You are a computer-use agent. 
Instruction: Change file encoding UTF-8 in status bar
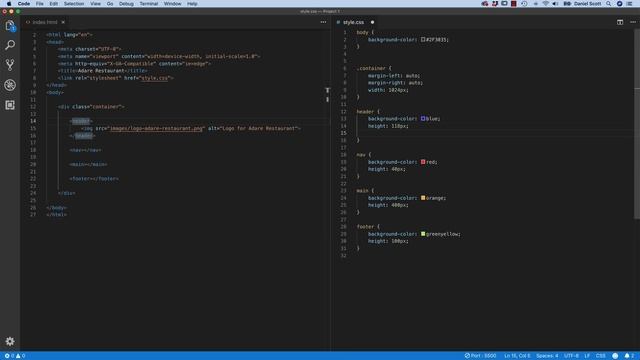571,356
